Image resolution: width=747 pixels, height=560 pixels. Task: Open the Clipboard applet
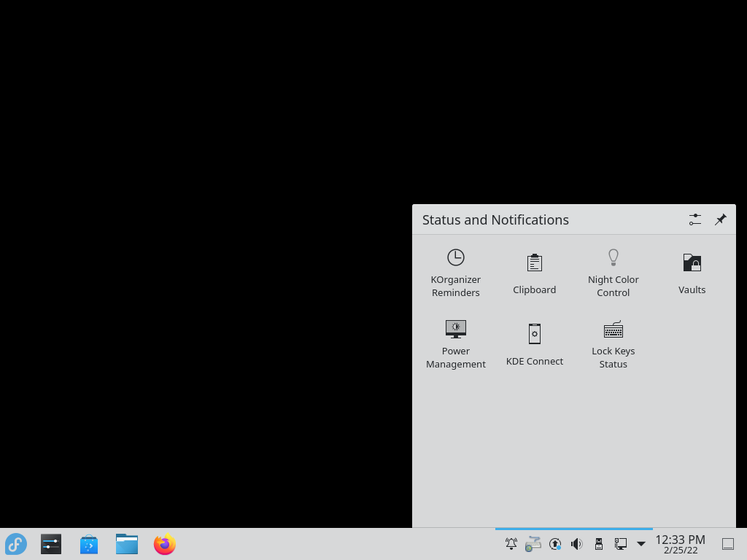[534, 274]
